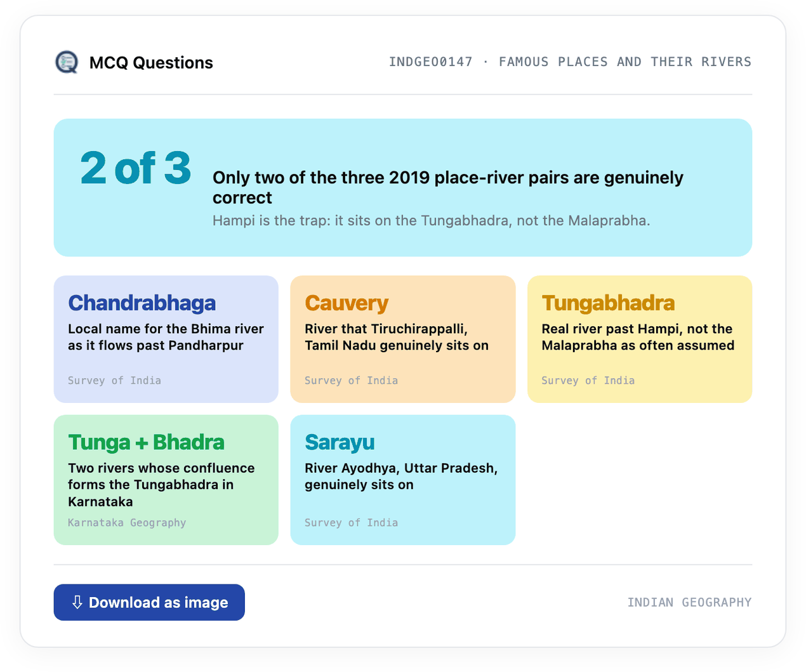Click the INDGEO0147 header code text
This screenshot has width=806, height=672.
(x=431, y=62)
